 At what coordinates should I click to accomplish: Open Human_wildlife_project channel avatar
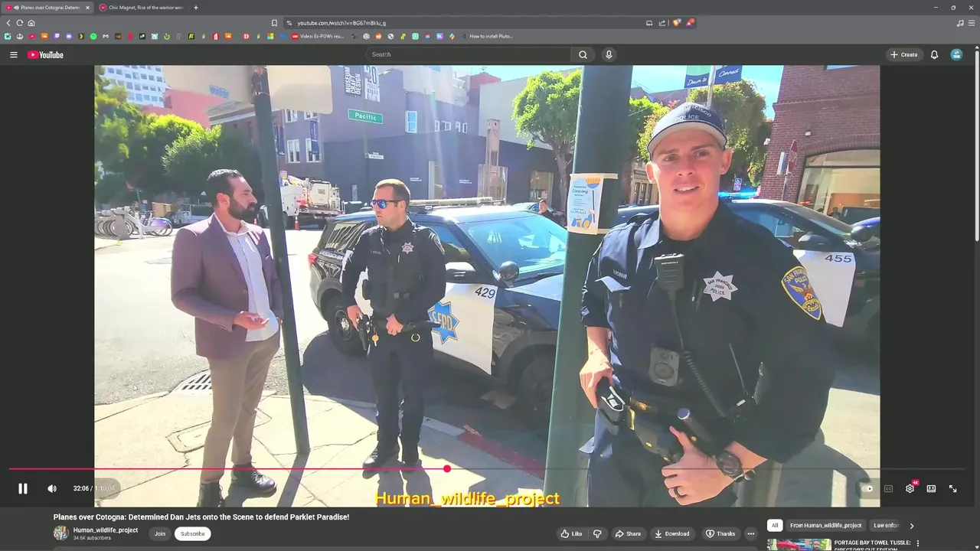coord(60,533)
